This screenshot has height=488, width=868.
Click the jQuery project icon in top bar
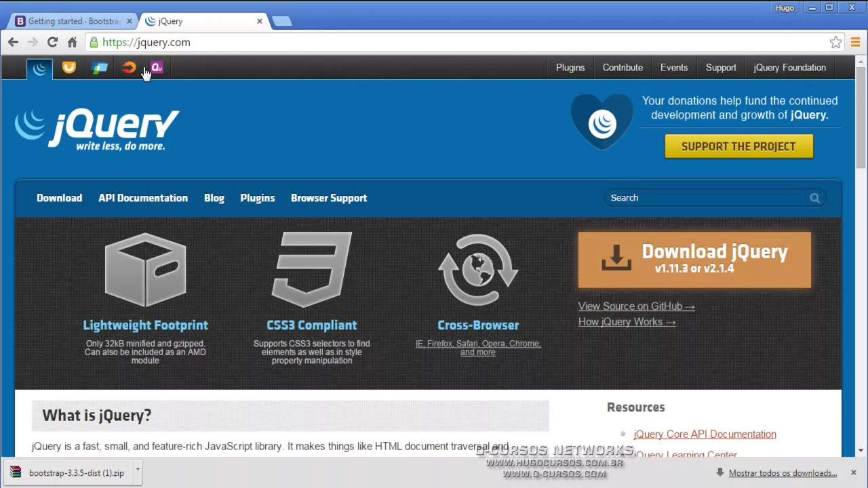40,68
